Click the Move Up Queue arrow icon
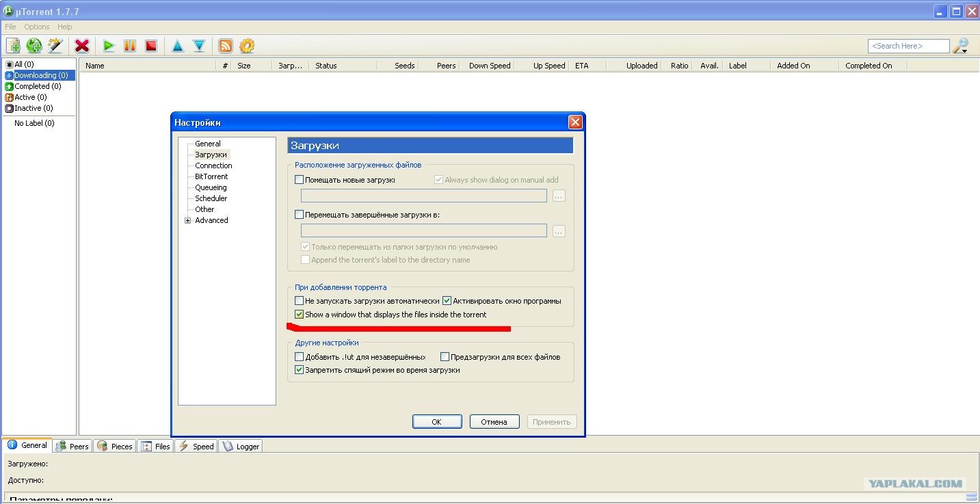 point(178,46)
